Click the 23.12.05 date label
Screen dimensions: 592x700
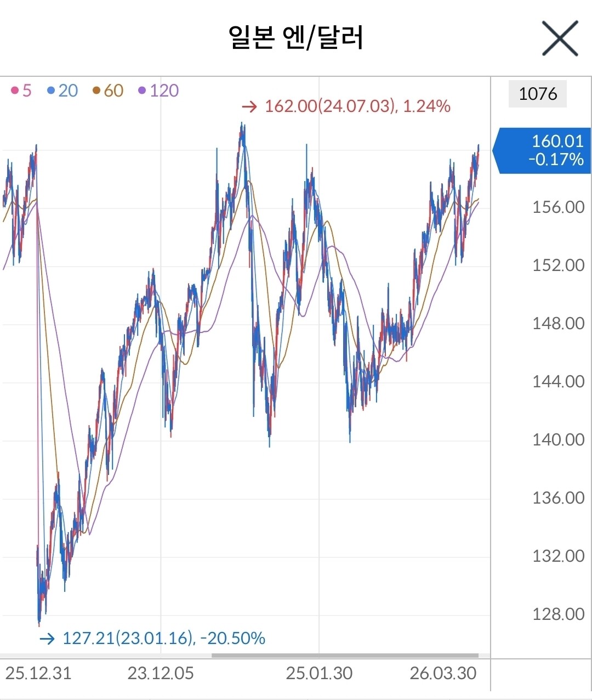coord(161,674)
